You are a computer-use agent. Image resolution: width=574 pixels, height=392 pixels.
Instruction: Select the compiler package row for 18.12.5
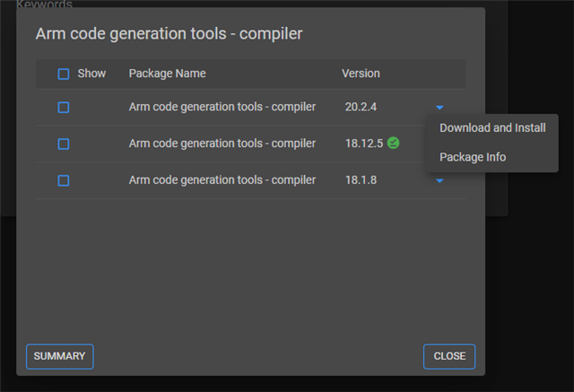(x=251, y=144)
